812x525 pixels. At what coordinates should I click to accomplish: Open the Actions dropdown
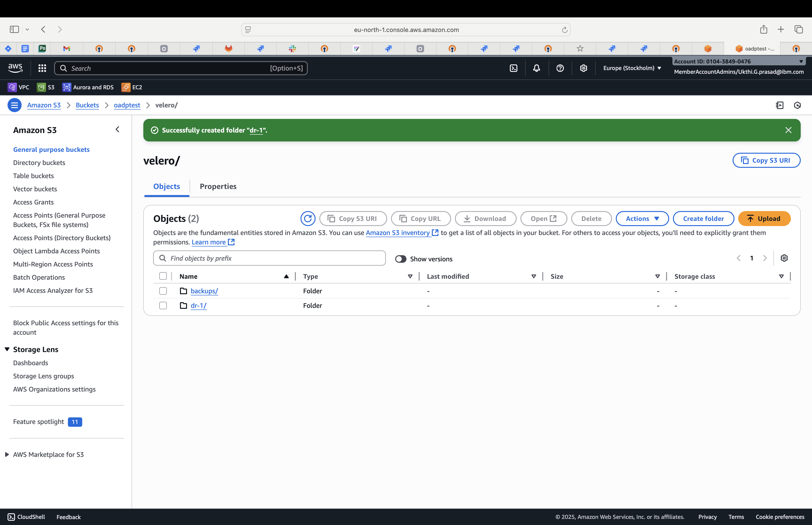(x=642, y=219)
